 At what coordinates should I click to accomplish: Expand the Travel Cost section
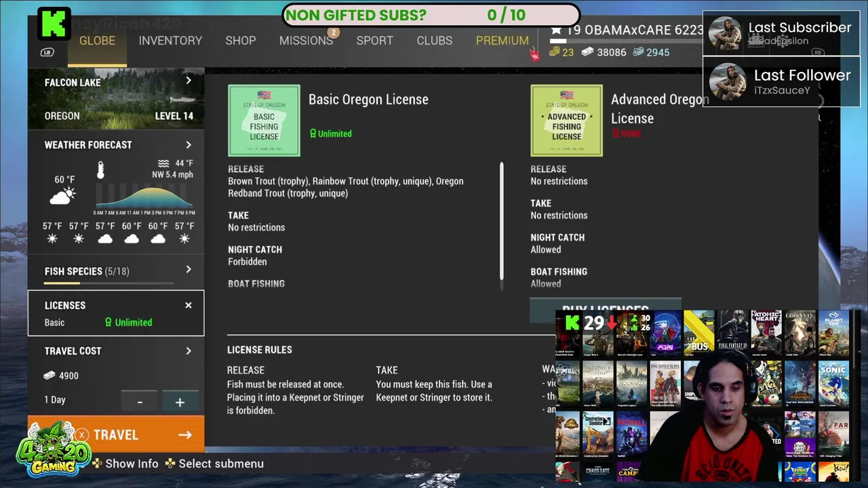(x=189, y=351)
